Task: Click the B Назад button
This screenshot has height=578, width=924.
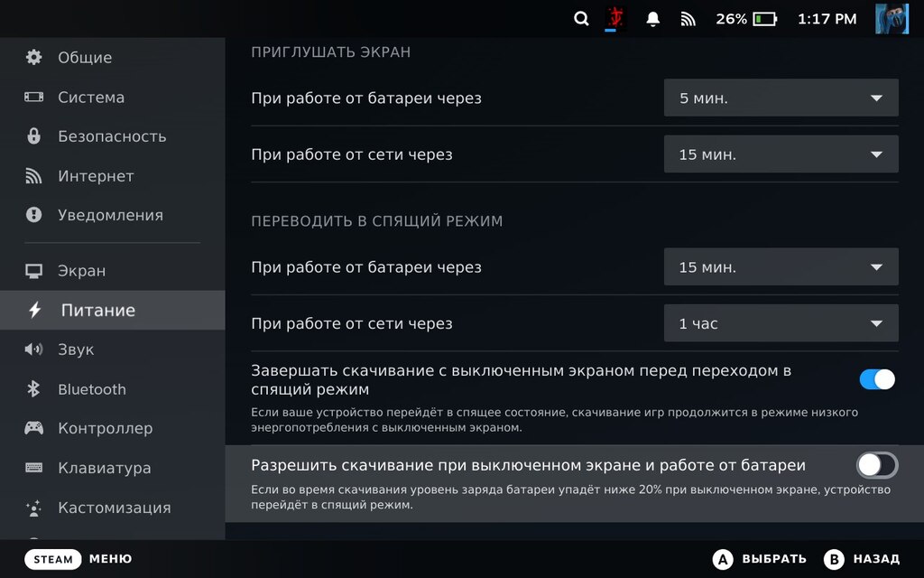Action: pyautogui.click(x=862, y=559)
